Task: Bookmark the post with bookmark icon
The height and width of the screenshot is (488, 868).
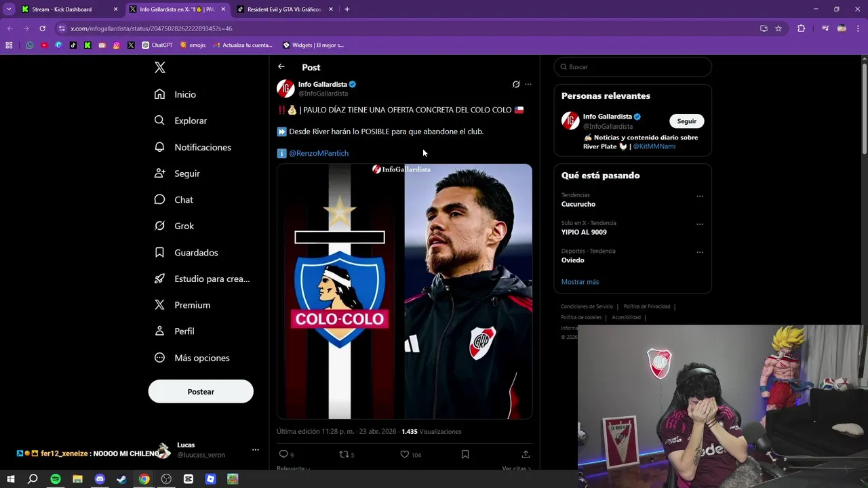Action: click(465, 454)
